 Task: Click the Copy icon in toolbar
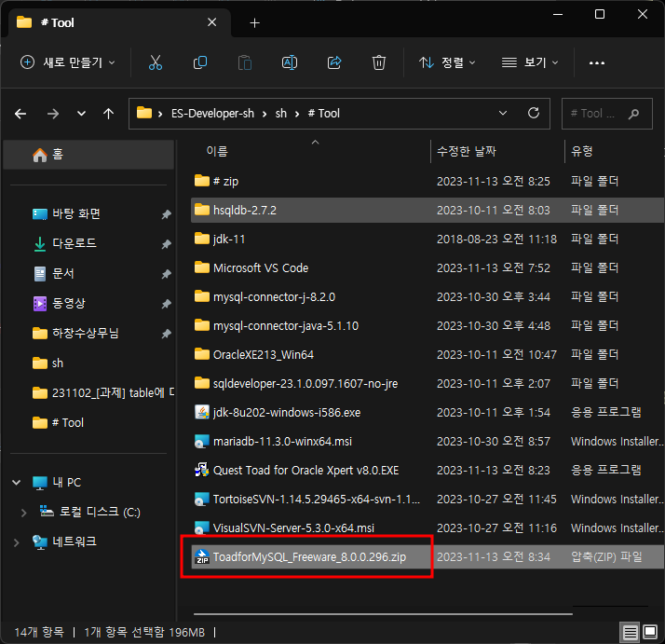(x=200, y=62)
